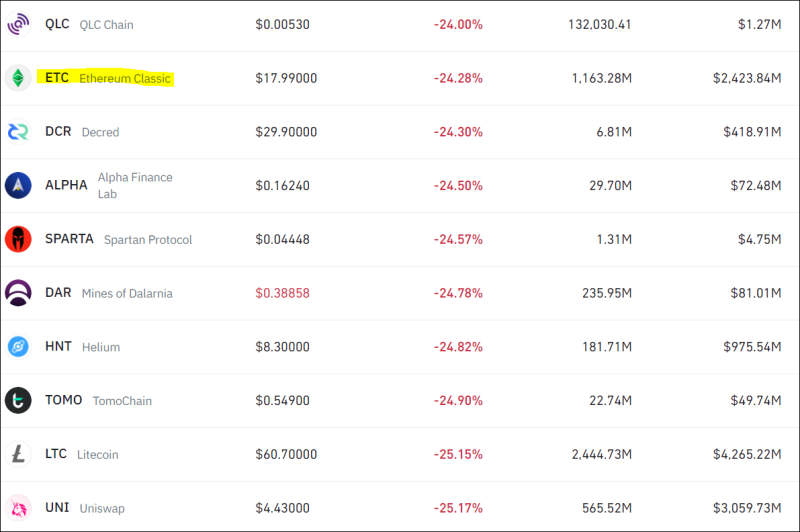Select the Mines of Dalarnia name
This screenshot has width=800, height=532.
127,293
